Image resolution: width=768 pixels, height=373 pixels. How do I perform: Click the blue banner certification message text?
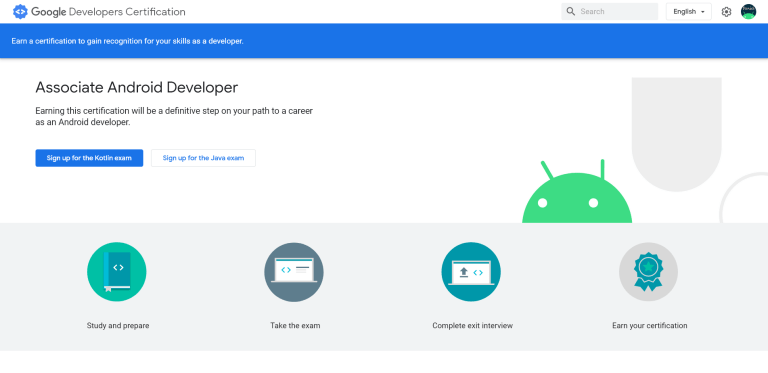click(x=127, y=41)
